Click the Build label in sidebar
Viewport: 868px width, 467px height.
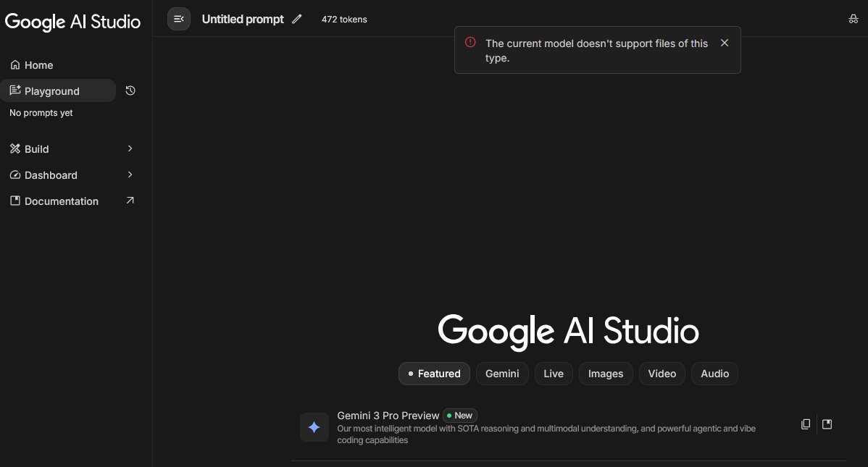(36, 149)
